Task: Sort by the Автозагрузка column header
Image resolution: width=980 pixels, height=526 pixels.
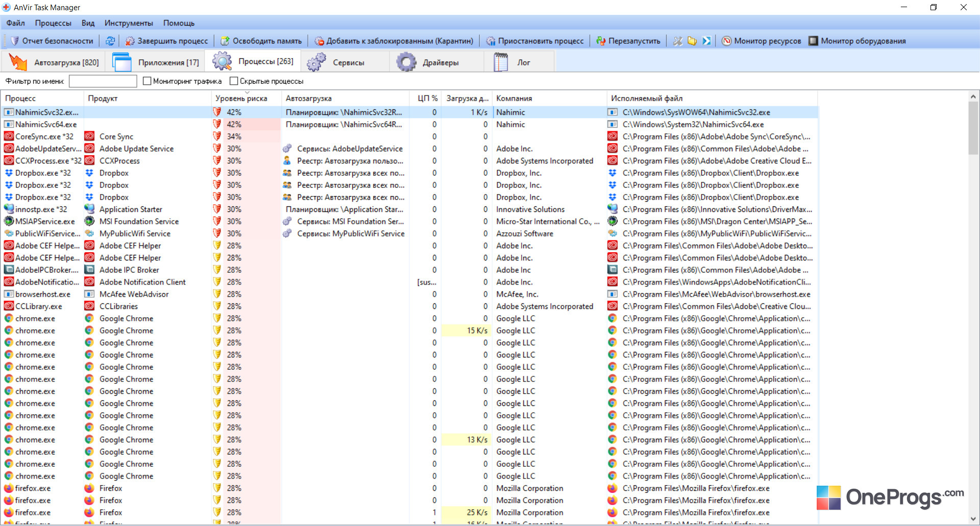Action: pos(346,98)
